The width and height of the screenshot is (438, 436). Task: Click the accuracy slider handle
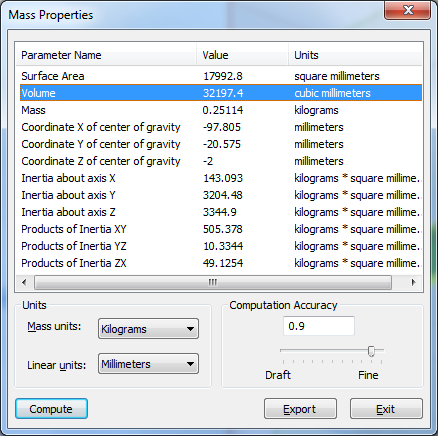coord(371,351)
